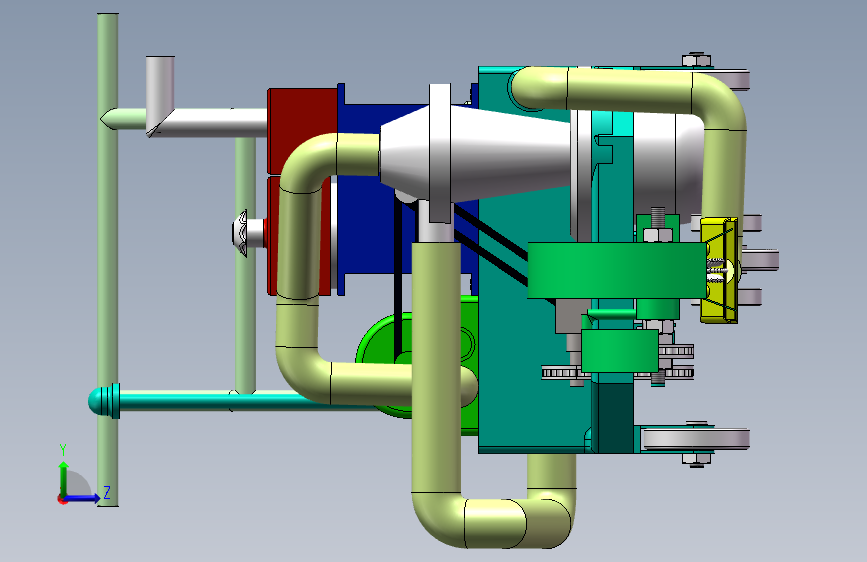
Task: Select the bottom gray roller wheel
Action: (x=696, y=439)
